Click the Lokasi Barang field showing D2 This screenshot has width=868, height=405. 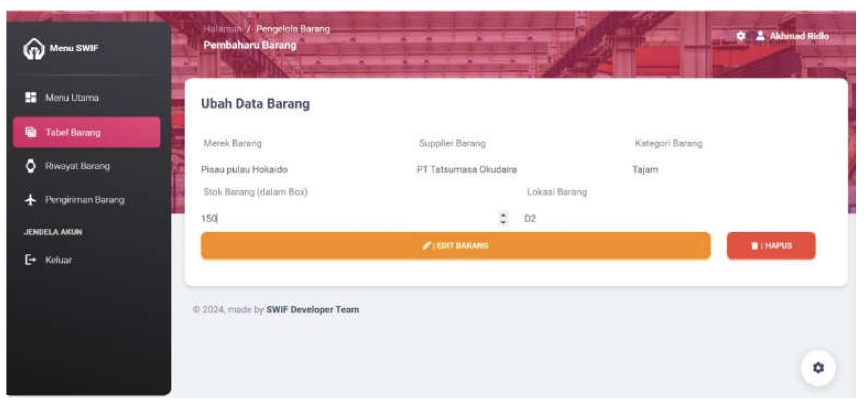[x=666, y=219]
